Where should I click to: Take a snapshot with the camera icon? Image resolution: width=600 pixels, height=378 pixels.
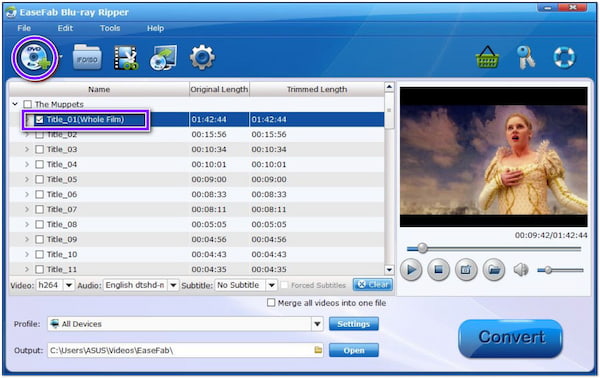(466, 270)
